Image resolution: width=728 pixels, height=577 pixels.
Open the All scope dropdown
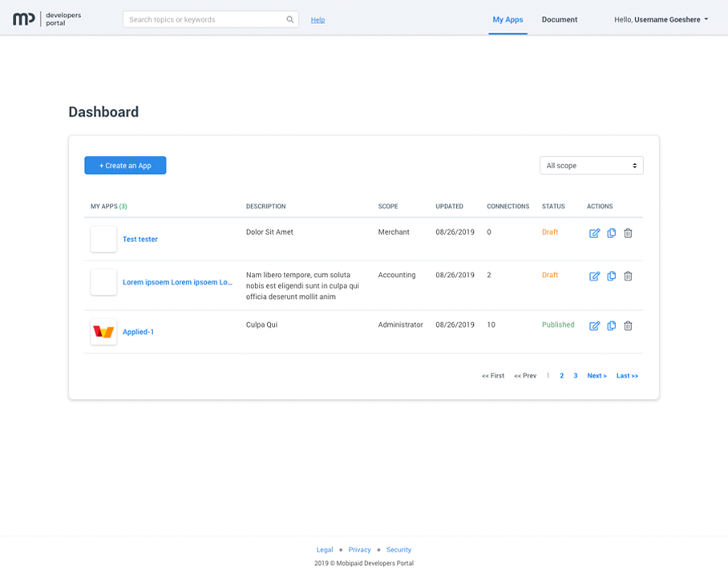592,166
